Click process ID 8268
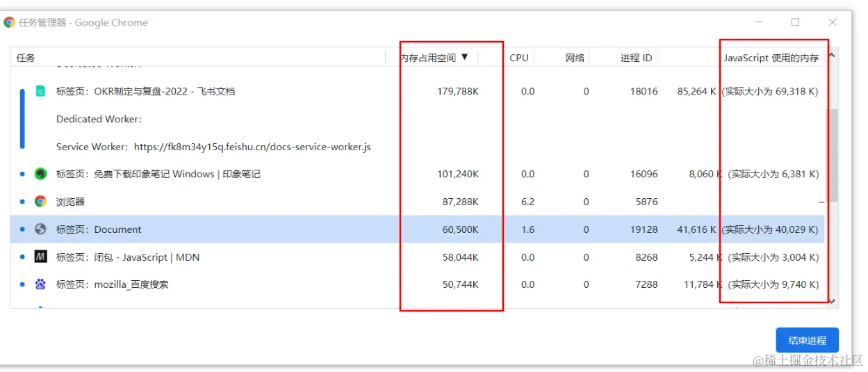 tap(646, 257)
